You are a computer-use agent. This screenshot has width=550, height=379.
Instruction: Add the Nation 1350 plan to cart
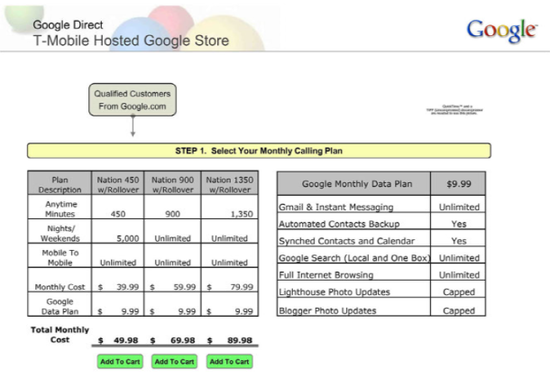[229, 361]
